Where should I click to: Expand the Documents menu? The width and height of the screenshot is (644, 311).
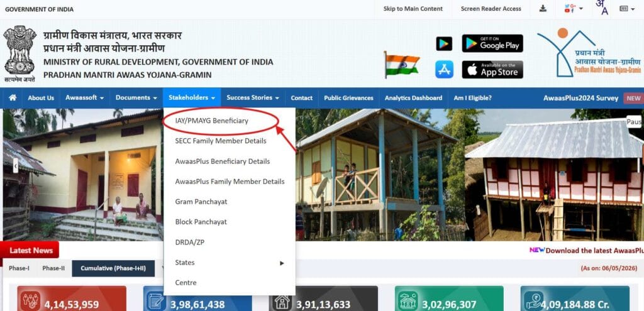click(x=136, y=98)
